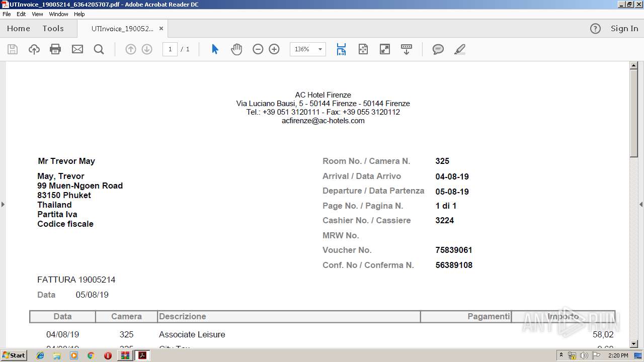Activate the Hand pan tool
This screenshot has height=362, width=644.
236,49
